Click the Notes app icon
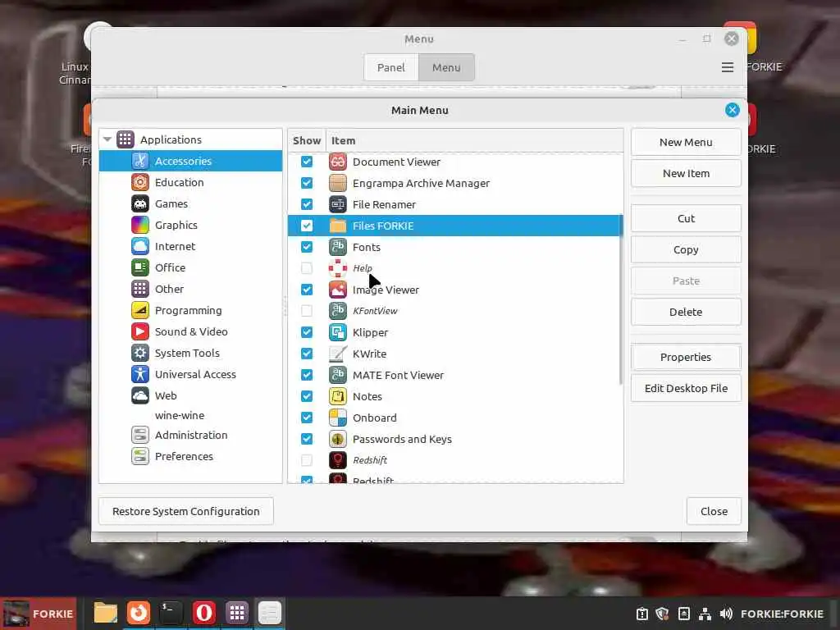This screenshot has width=840, height=630. pyautogui.click(x=337, y=396)
